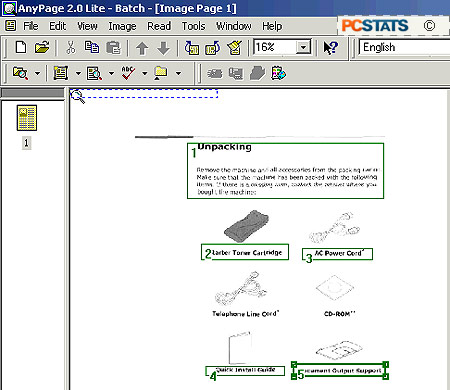Viewport: 450px width, 390px height.
Task: Select zone 2 Toner Cartridge label
Action: [x=245, y=252]
